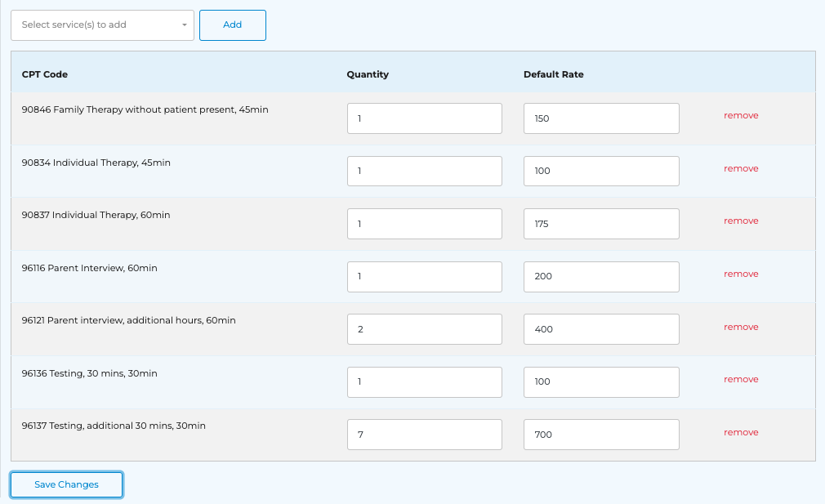Click the Add button

pos(233,25)
